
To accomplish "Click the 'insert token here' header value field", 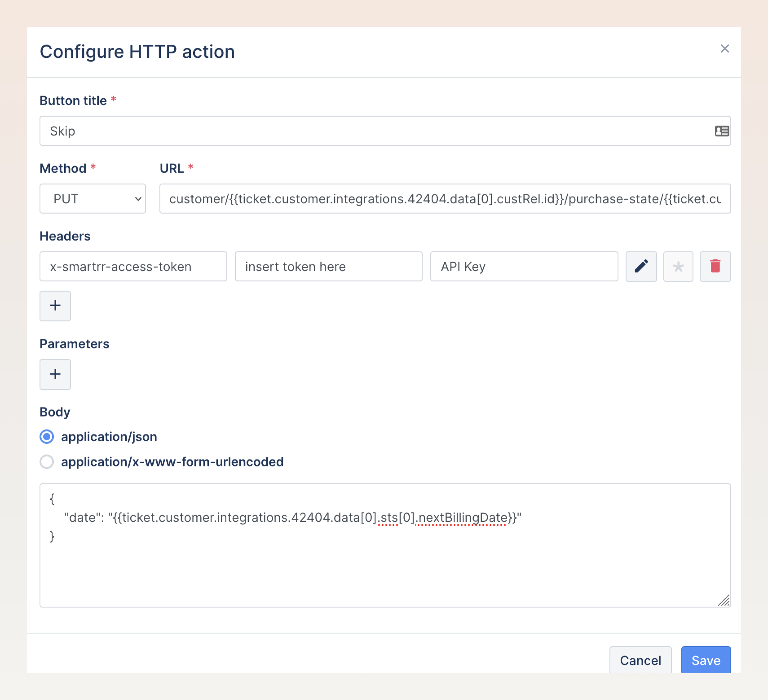I will pos(328,267).
